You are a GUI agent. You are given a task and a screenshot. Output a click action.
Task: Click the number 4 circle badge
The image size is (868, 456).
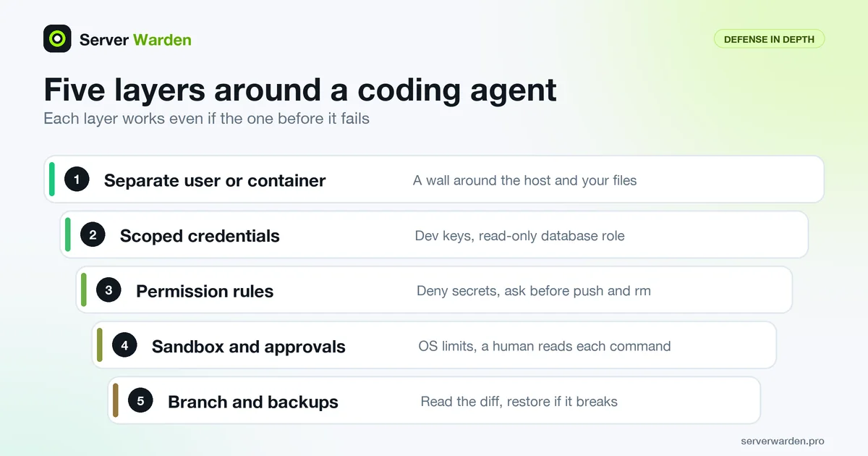(x=124, y=346)
